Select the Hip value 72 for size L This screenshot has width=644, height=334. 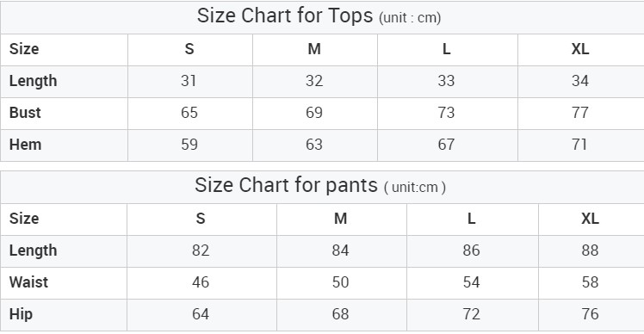point(471,314)
